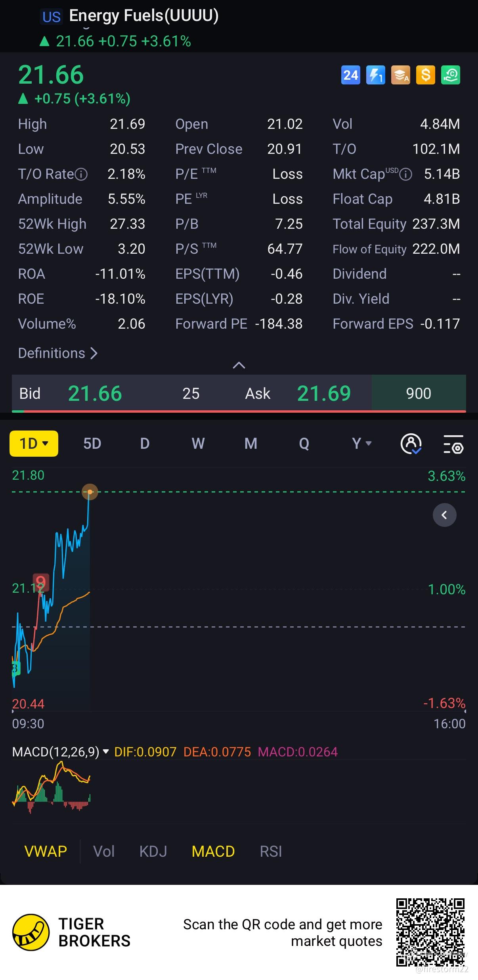Tap the blue lightning bolt icon
Image resolution: width=478 pixels, height=980 pixels.
click(375, 75)
